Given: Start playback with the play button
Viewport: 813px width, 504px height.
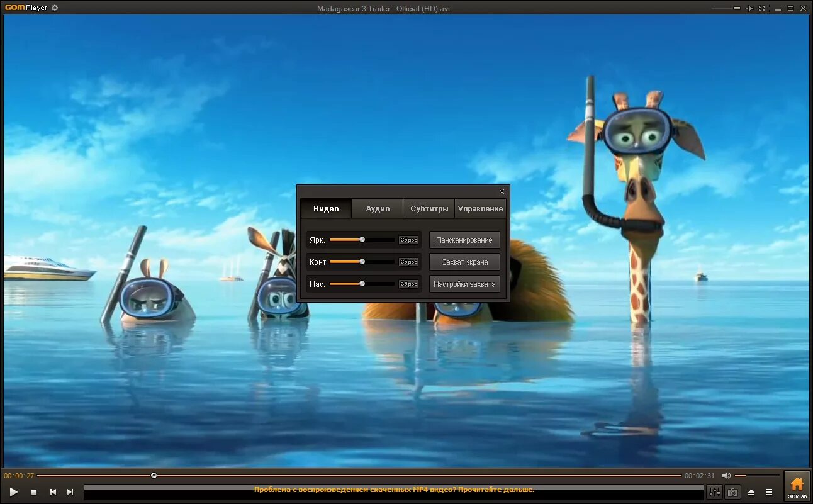Looking at the screenshot, I should (13, 492).
